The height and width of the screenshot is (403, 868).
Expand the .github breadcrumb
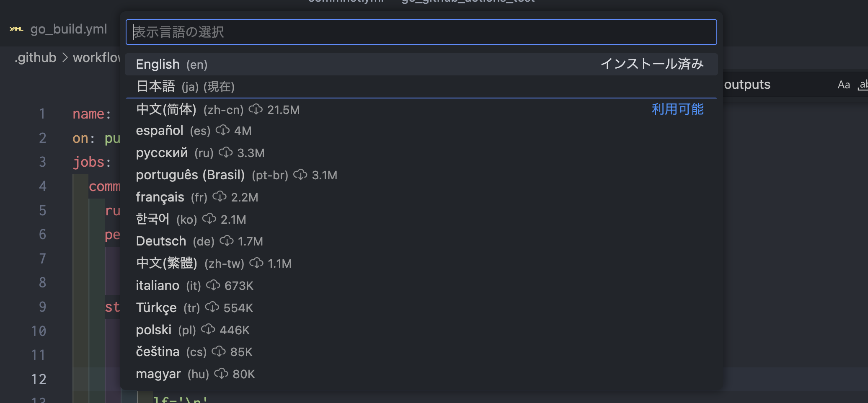click(35, 57)
